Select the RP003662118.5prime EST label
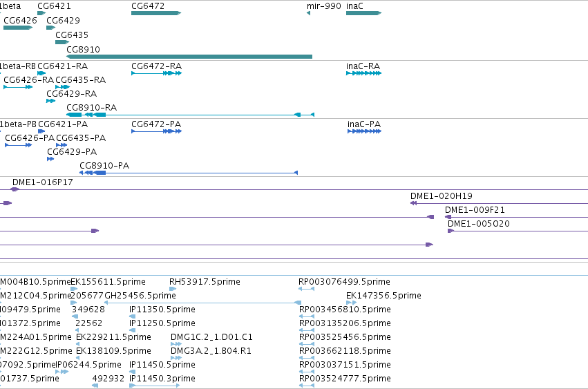The image size is (588, 389). tap(345, 351)
